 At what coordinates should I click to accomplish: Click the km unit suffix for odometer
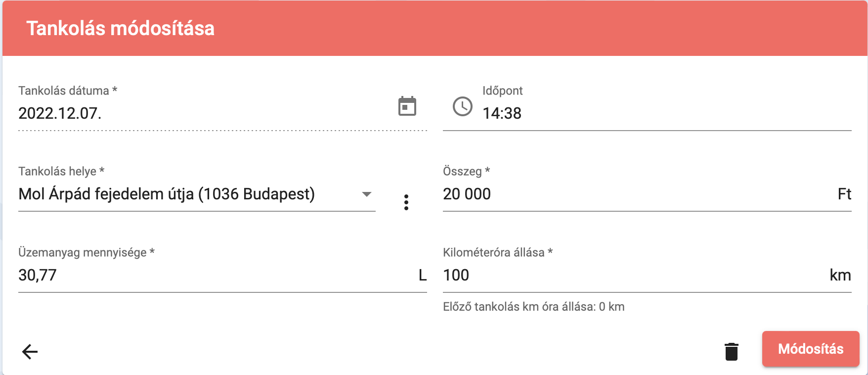pos(840,275)
